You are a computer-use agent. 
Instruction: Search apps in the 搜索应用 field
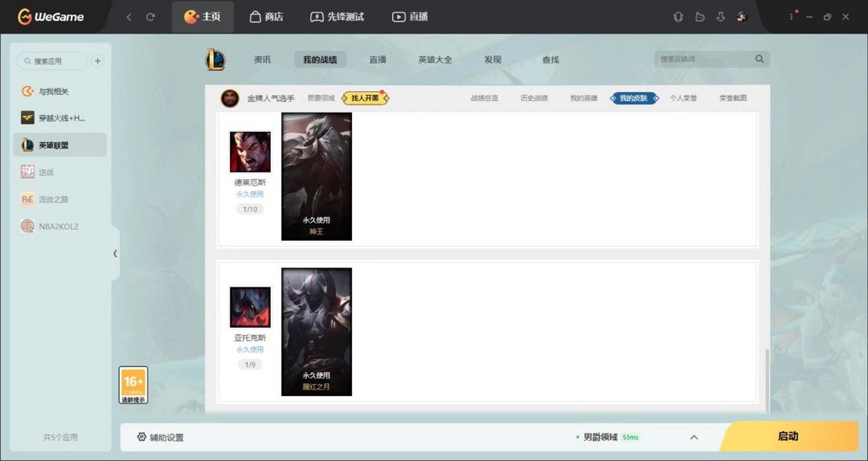pos(52,61)
